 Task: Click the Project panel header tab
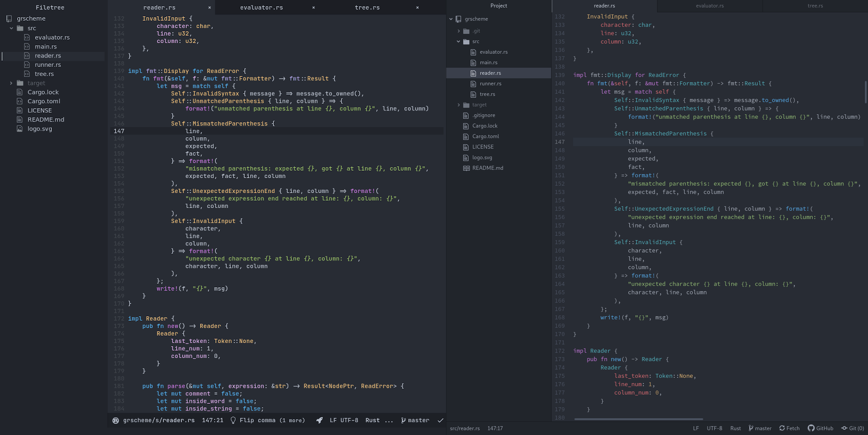[x=499, y=6]
